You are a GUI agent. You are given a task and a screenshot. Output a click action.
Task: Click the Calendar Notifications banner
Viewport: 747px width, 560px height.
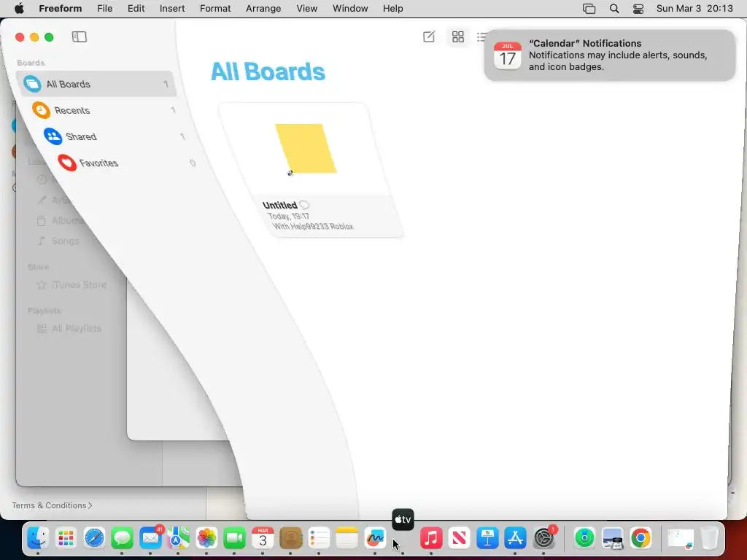(x=609, y=55)
